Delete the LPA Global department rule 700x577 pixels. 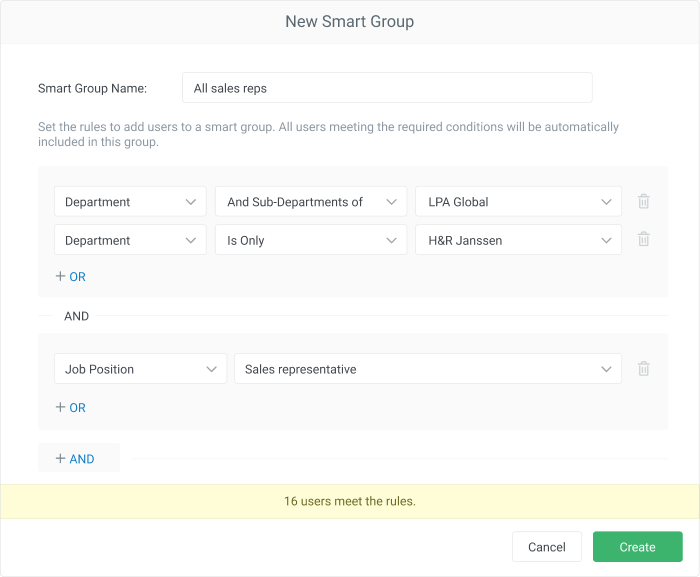(643, 201)
